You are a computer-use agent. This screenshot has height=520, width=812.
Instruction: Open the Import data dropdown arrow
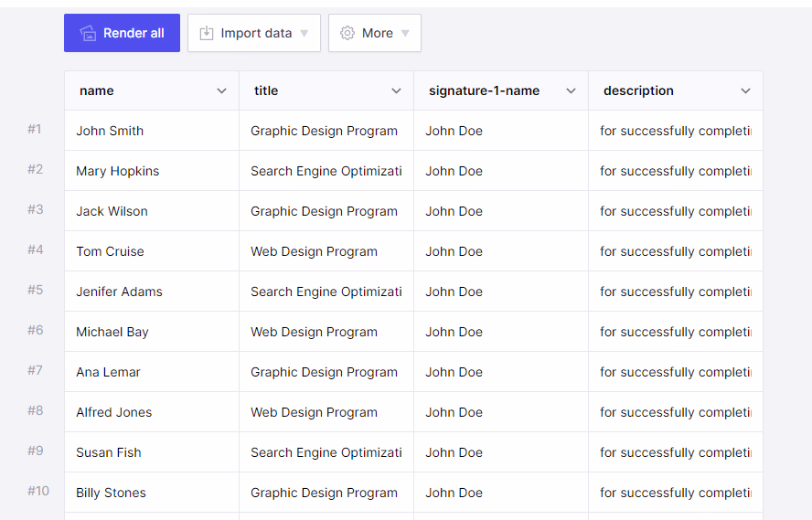[x=304, y=34]
